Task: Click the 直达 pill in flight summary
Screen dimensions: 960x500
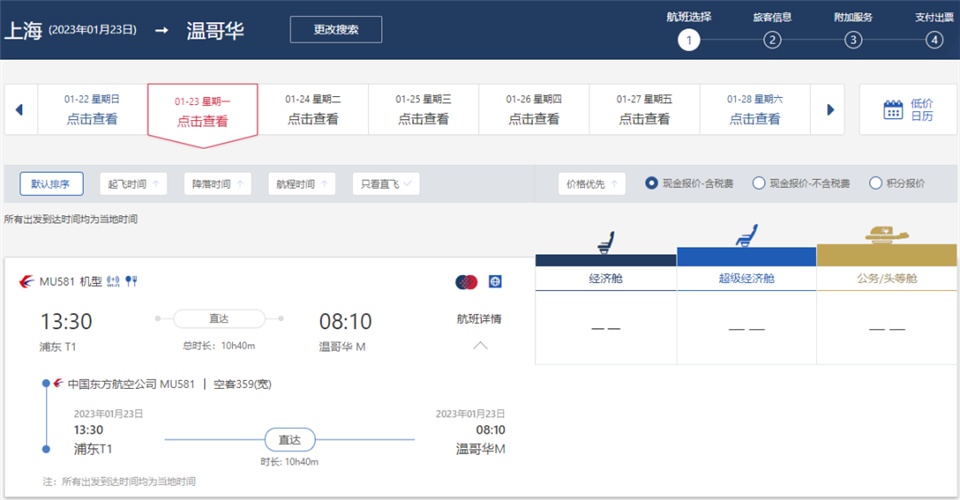Action: [x=219, y=318]
